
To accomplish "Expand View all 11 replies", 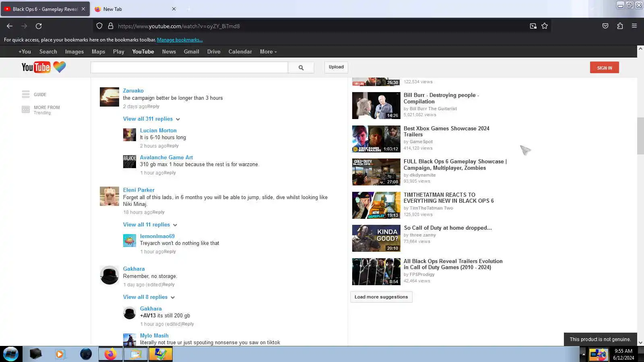I will pyautogui.click(x=150, y=224).
